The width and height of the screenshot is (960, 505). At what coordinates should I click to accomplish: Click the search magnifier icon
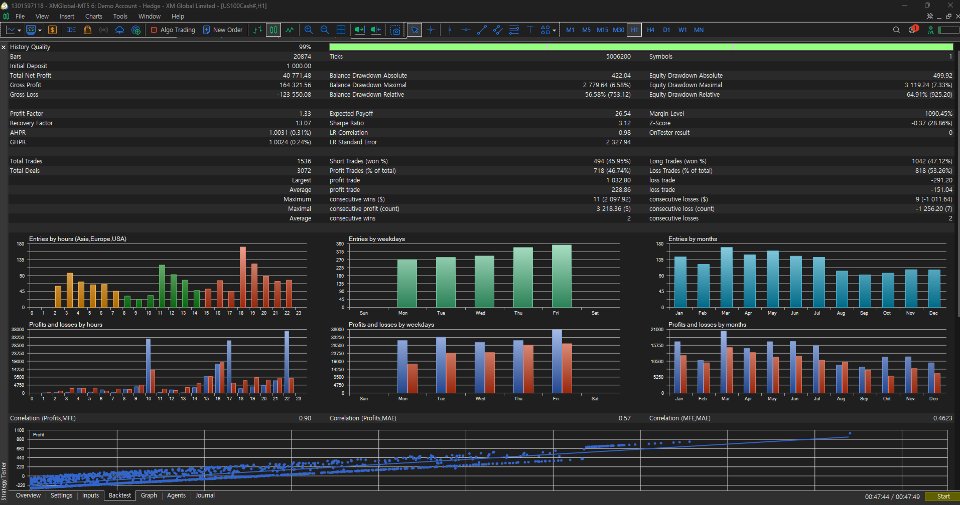[896, 29]
